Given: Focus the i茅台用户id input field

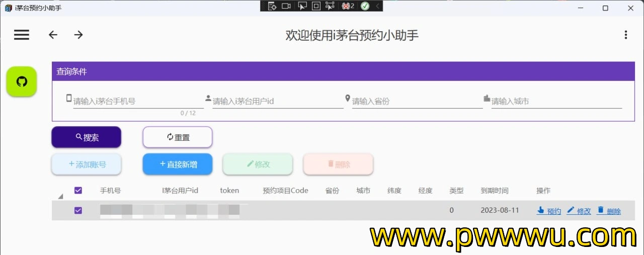Looking at the screenshot, I should tap(278, 101).
